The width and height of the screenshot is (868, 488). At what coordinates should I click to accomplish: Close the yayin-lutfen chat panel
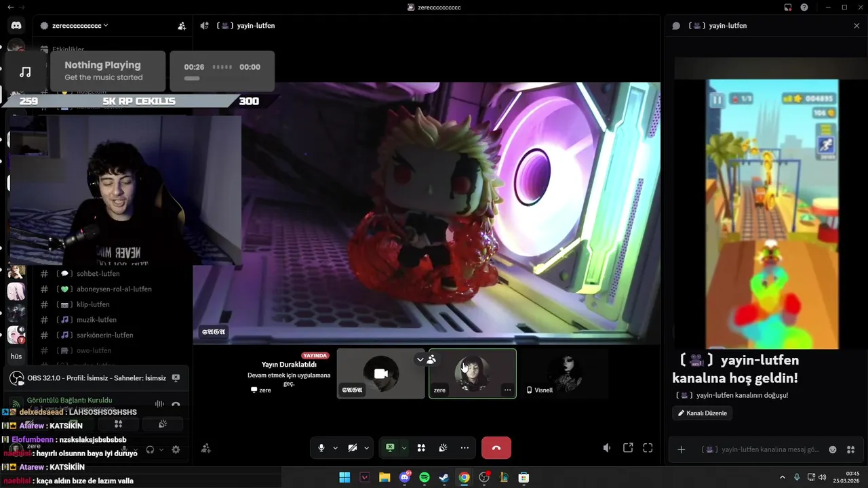[856, 26]
